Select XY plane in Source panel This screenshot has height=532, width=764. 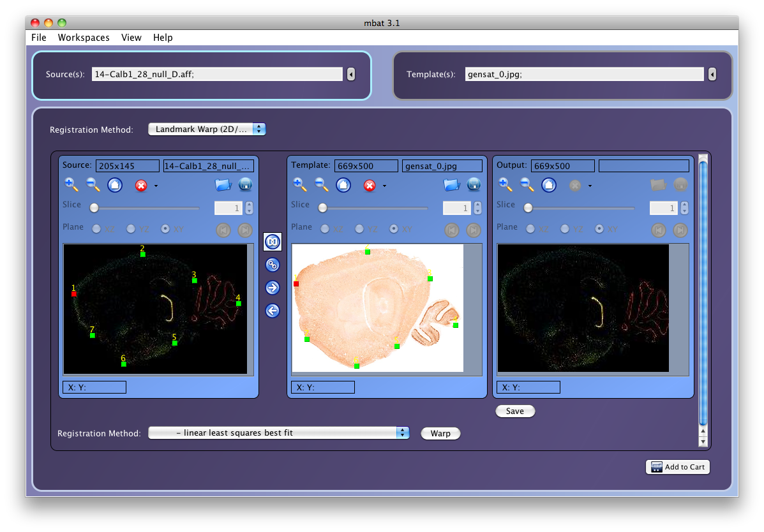click(x=165, y=228)
